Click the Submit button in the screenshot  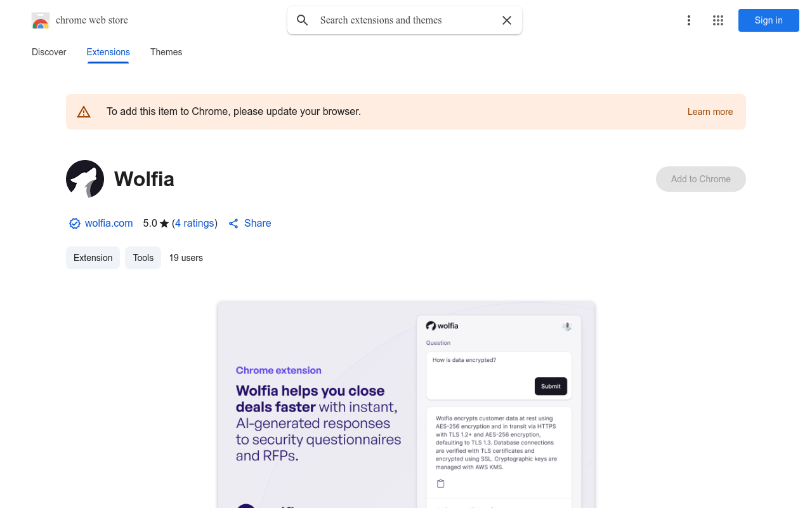(x=551, y=386)
